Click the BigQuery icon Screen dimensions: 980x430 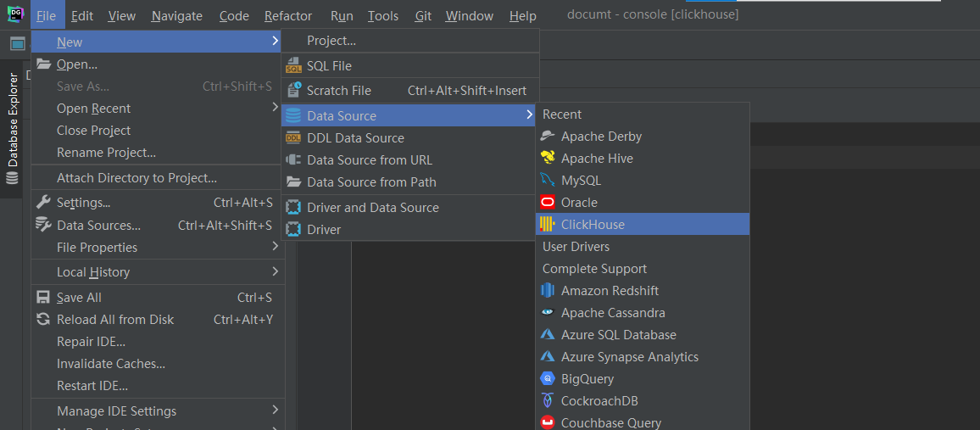pyautogui.click(x=548, y=379)
